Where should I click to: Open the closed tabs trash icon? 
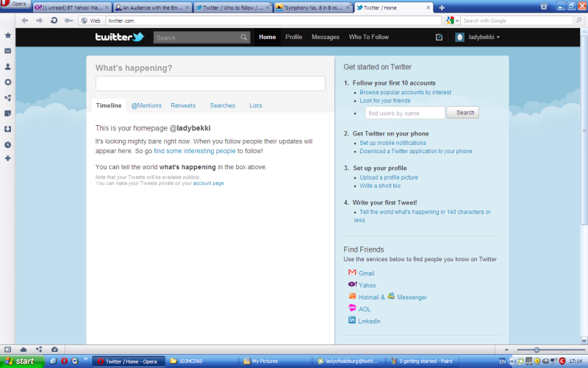543,7
